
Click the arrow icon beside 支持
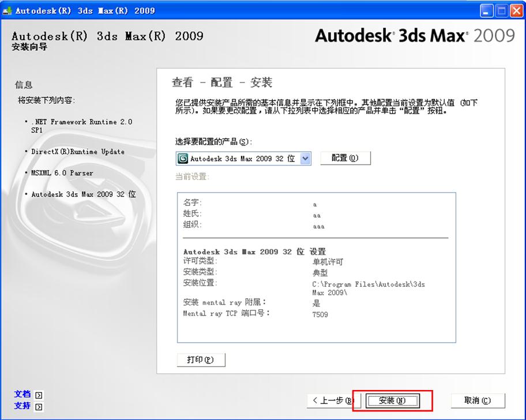[39, 407]
